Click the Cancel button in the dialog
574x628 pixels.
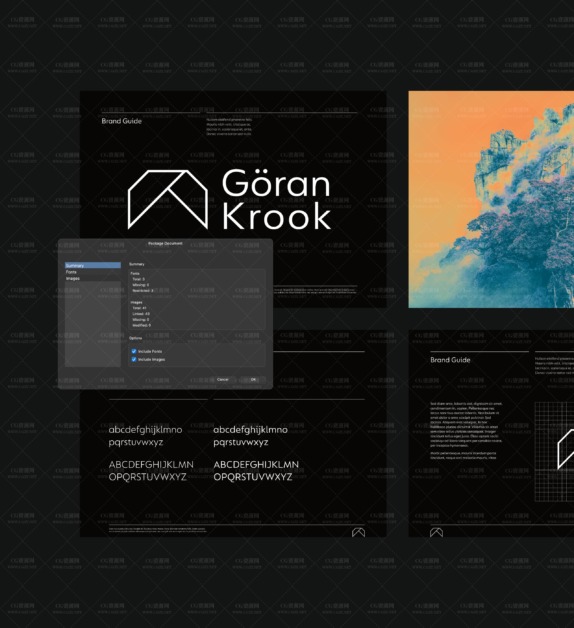point(223,379)
